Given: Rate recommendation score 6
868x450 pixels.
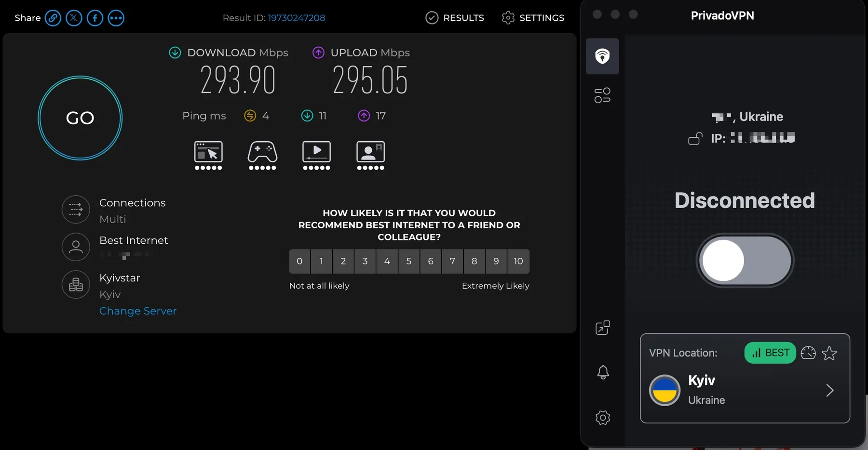Looking at the screenshot, I should [431, 261].
